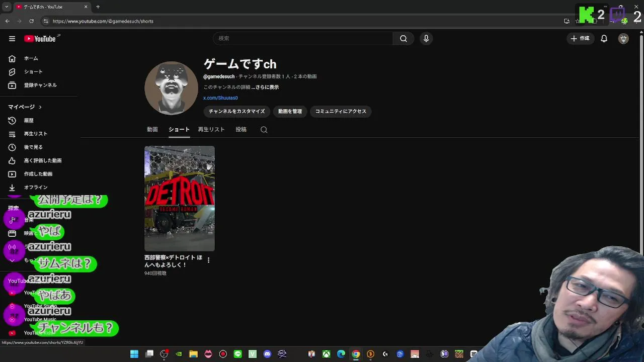
Task: Open 作成した動画 in sidebar
Action: (x=38, y=174)
